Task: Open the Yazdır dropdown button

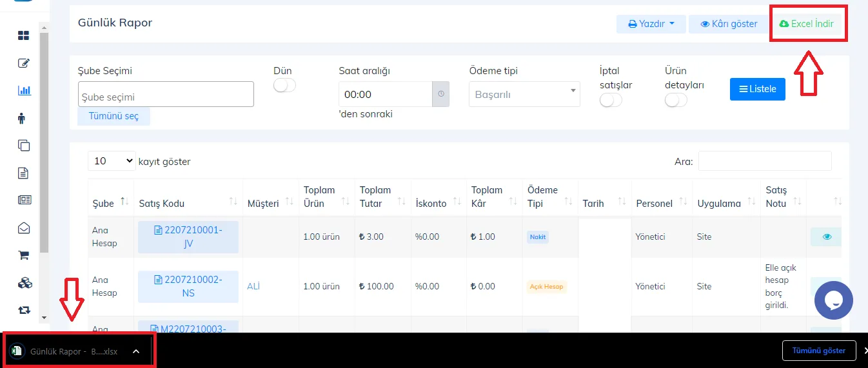Action: pyautogui.click(x=651, y=24)
